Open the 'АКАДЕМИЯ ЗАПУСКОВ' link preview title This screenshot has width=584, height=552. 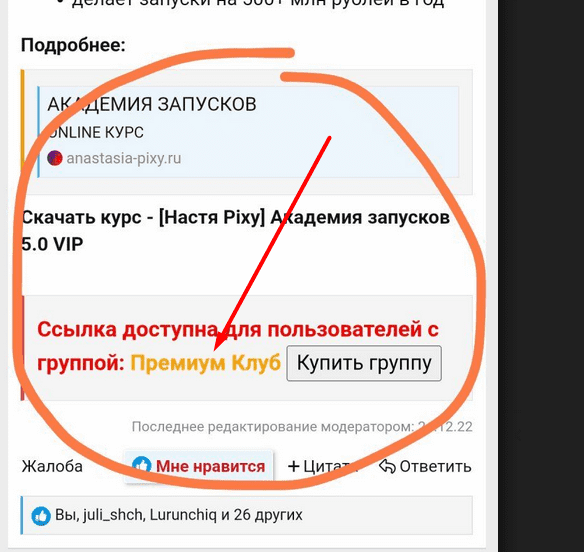tap(152, 104)
